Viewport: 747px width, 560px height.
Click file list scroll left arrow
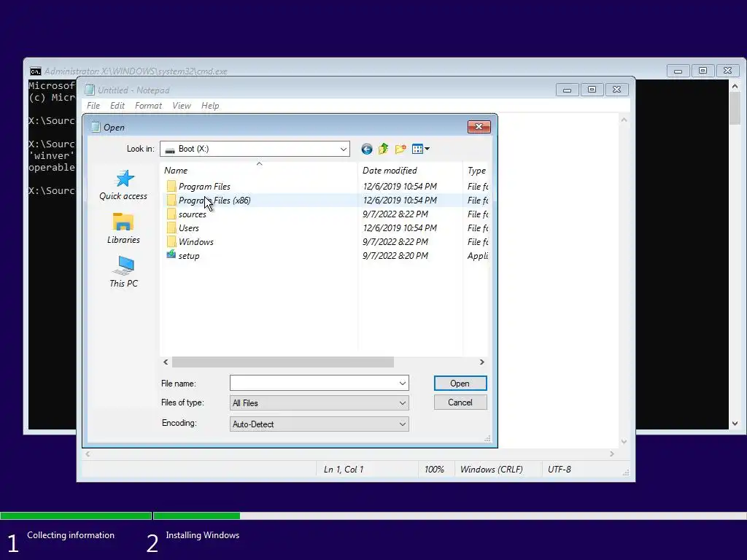tap(166, 362)
